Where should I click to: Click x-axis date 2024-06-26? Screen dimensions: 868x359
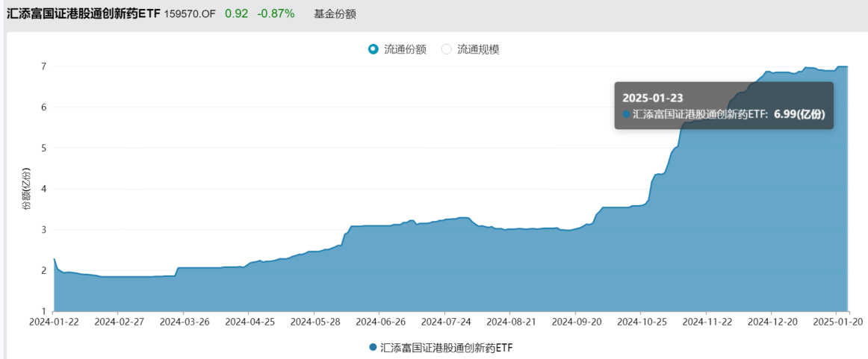(x=379, y=320)
